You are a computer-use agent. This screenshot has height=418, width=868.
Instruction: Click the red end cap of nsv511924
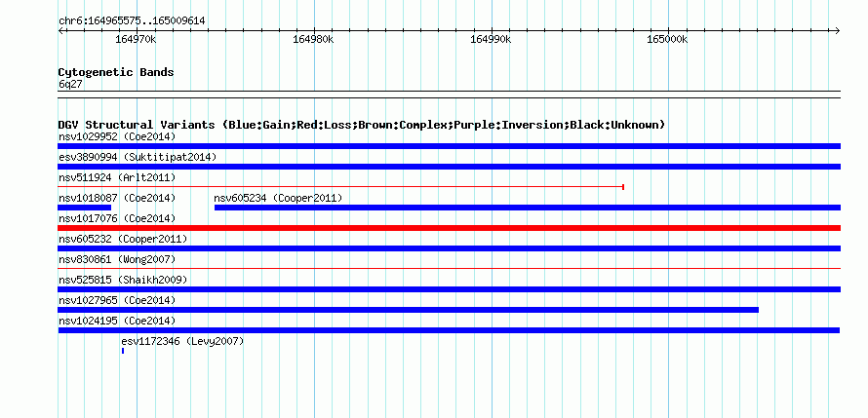(x=624, y=187)
